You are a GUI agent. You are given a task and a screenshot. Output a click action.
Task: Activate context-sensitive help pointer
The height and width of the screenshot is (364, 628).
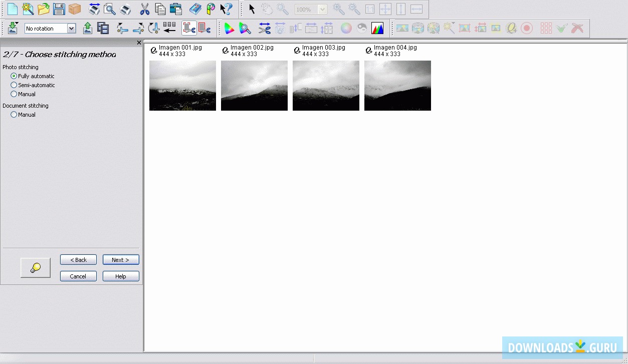(x=226, y=9)
